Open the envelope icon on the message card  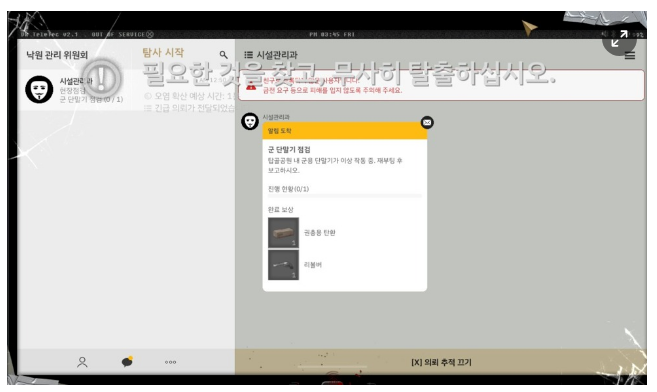(x=427, y=122)
